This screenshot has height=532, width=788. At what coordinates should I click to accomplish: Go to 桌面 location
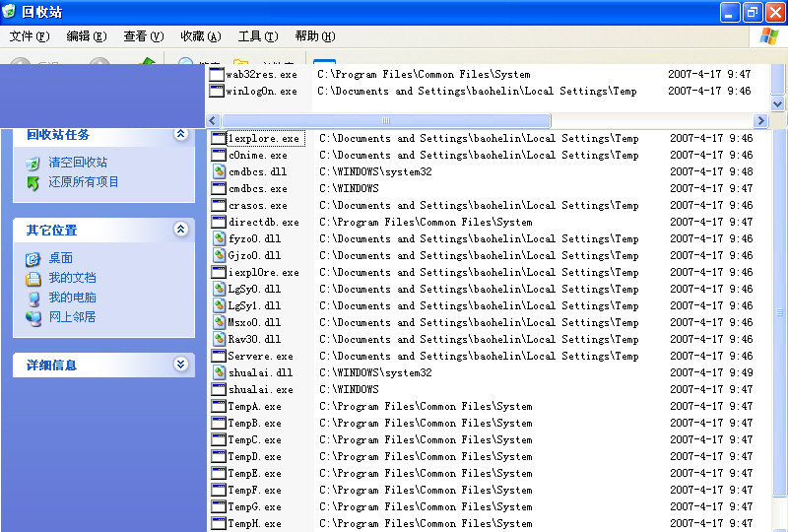click(x=61, y=258)
